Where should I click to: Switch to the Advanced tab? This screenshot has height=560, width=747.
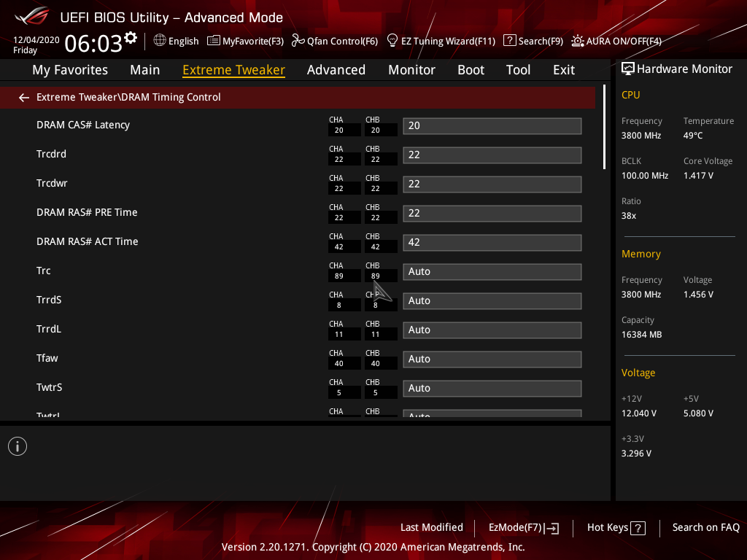[x=336, y=69]
